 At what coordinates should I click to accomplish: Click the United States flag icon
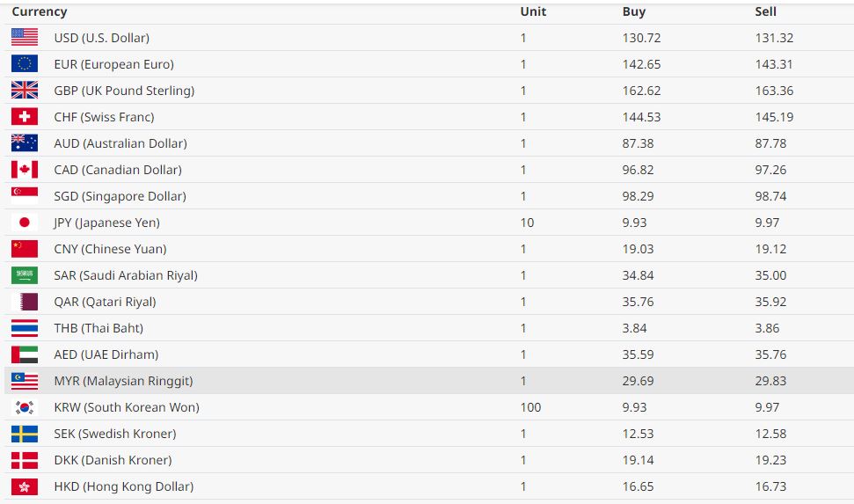pos(25,38)
